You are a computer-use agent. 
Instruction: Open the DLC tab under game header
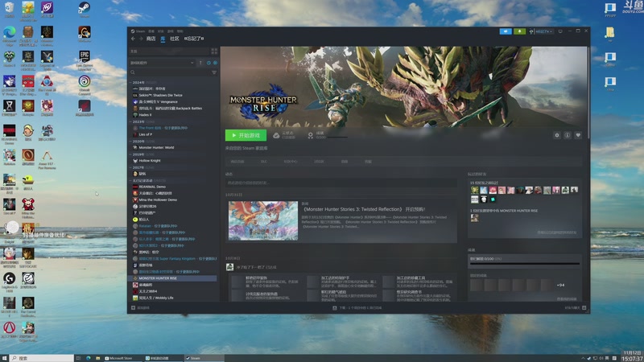tap(264, 162)
